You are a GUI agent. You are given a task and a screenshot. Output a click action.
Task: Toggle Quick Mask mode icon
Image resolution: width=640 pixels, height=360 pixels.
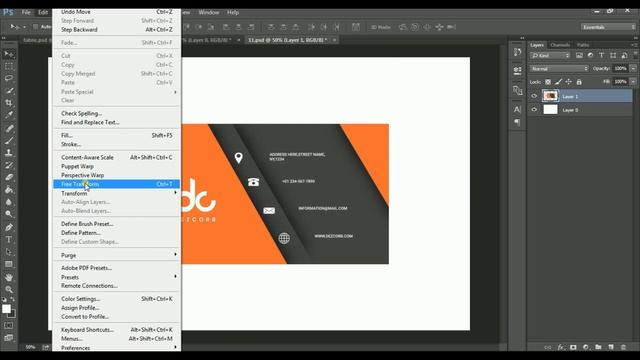tap(9, 326)
